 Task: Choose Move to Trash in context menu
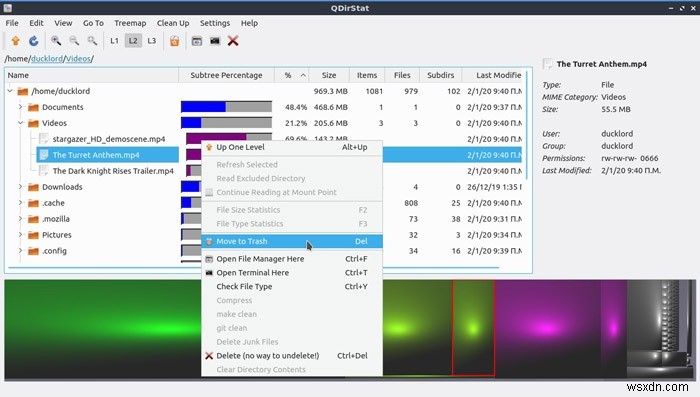tap(292, 241)
